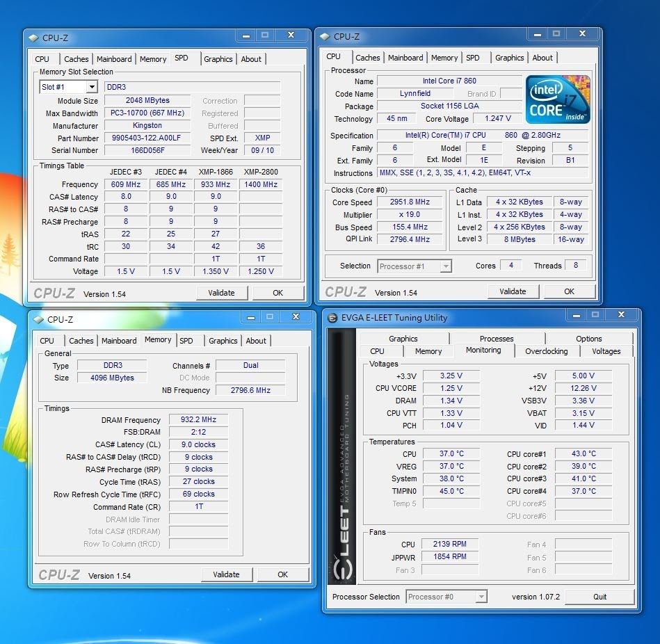Switch to E-LEET Options tab
The height and width of the screenshot is (644, 660).
[x=589, y=339]
